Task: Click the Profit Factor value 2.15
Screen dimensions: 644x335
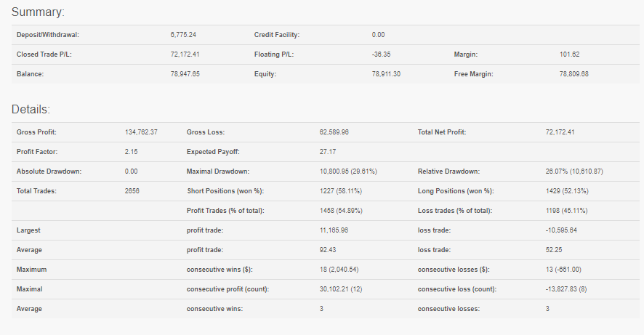Action: (131, 152)
